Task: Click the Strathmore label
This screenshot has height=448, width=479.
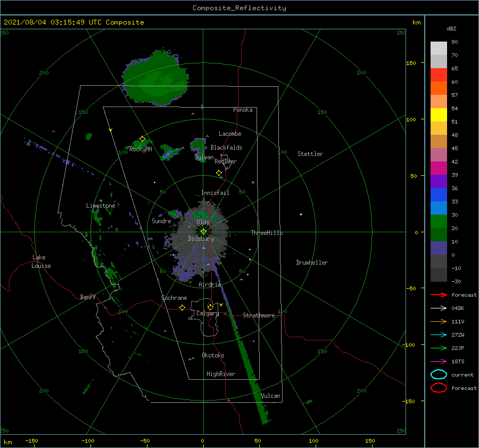Action: point(259,315)
